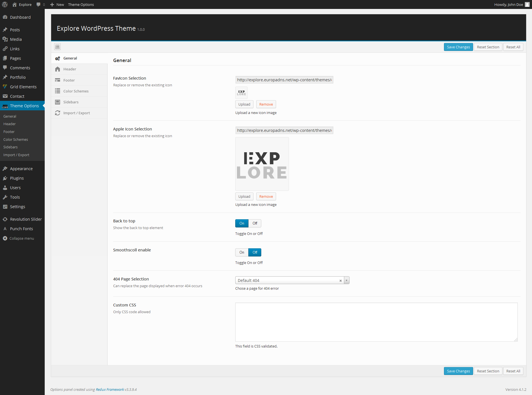The image size is (532, 395).
Task: Click Theme Options in the admin bar
Action: pyautogui.click(x=81, y=4)
